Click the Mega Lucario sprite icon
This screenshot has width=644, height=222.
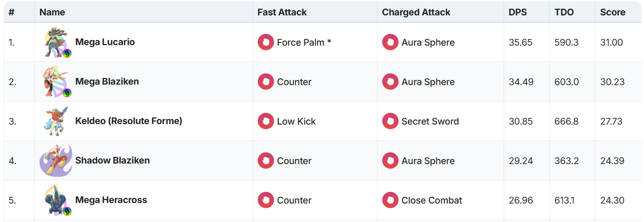56,42
